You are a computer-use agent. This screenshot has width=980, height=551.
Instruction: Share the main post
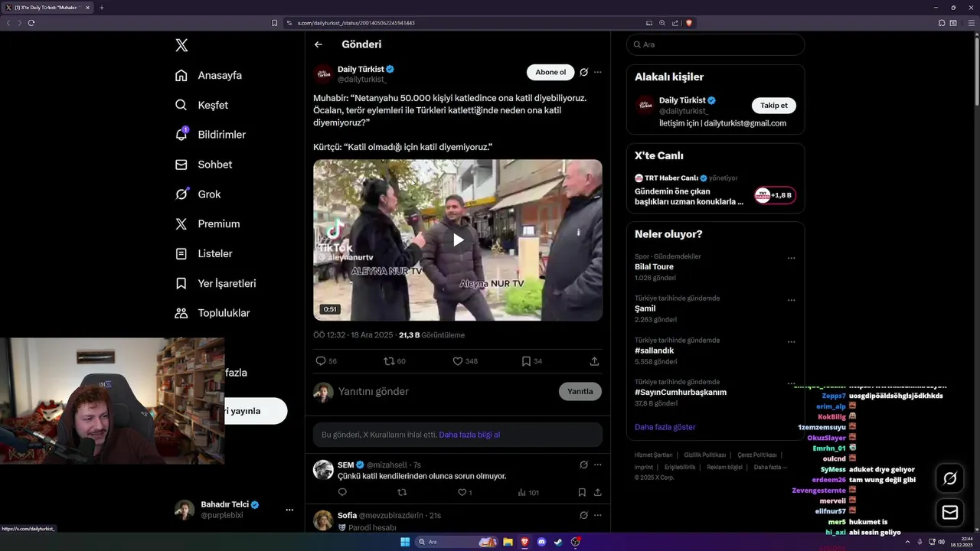(x=594, y=361)
